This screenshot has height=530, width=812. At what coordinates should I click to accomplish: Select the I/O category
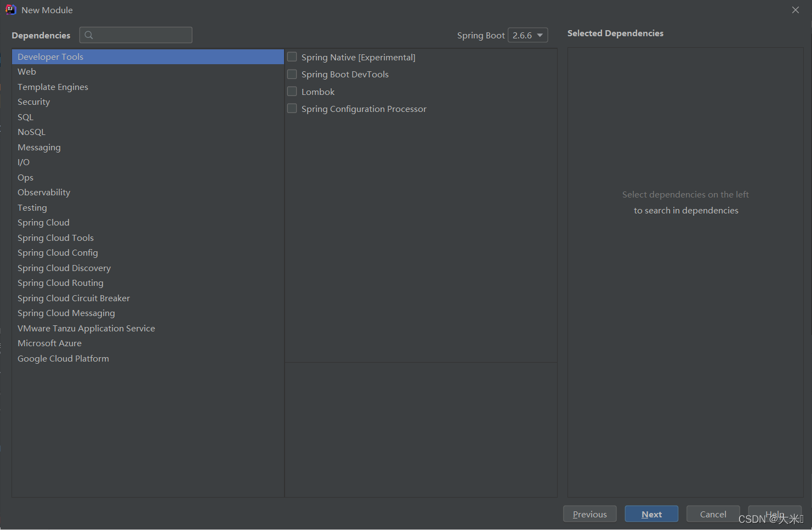(148, 162)
